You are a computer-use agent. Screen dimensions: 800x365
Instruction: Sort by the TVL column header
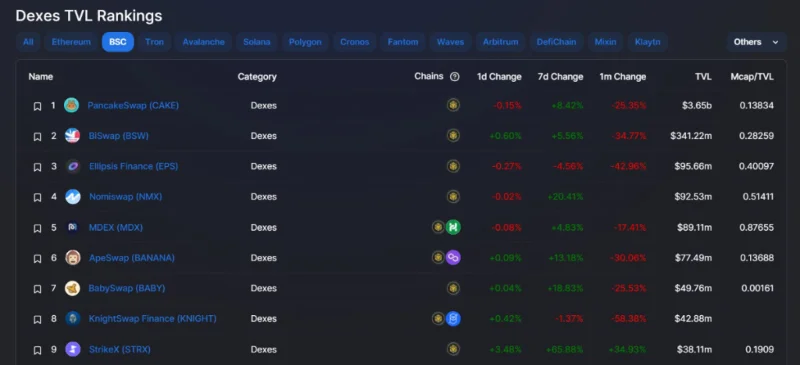703,77
